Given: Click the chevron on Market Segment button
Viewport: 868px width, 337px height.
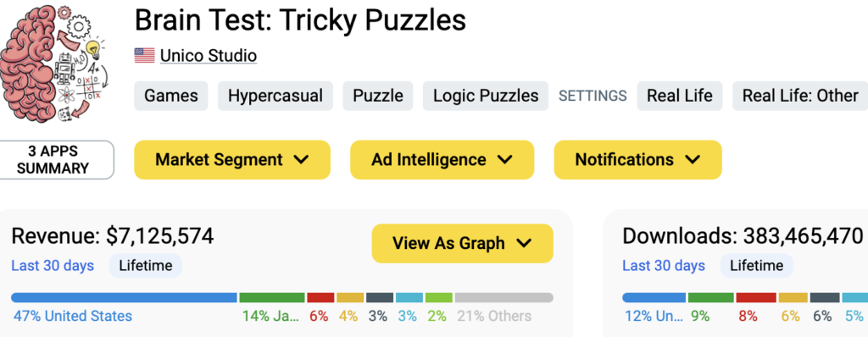Looking at the screenshot, I should click(301, 160).
